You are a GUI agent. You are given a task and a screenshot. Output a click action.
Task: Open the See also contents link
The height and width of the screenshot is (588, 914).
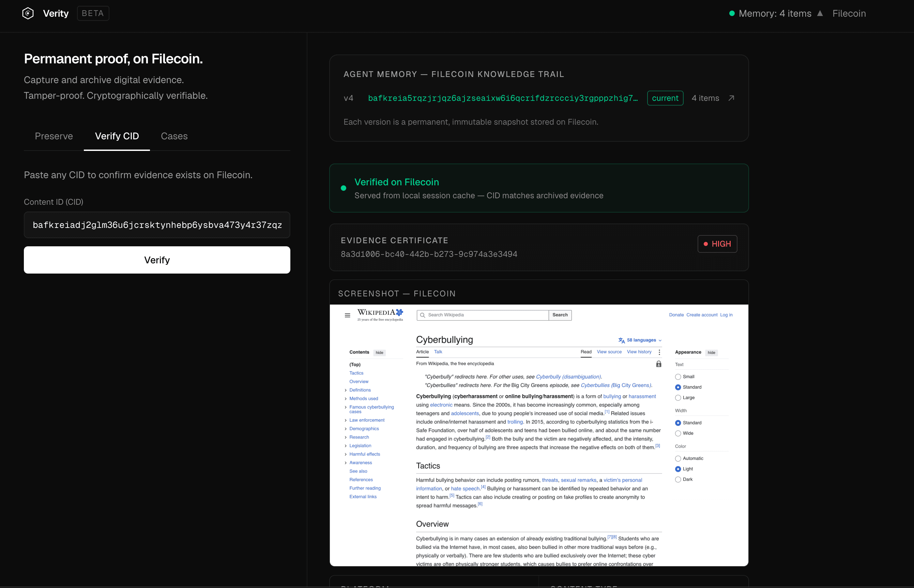[358, 471]
